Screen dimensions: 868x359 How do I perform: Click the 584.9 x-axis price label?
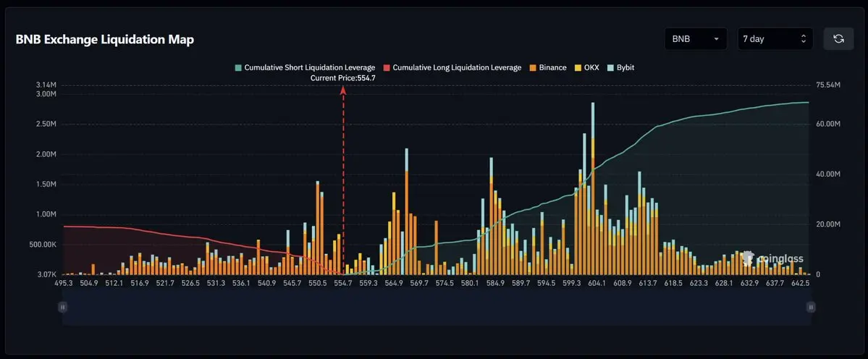coord(495,283)
